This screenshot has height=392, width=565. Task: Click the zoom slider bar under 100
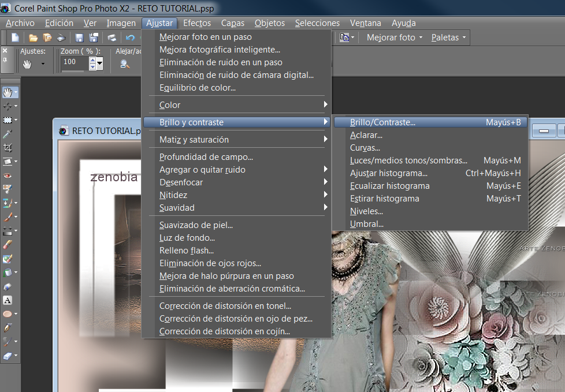pos(73,71)
